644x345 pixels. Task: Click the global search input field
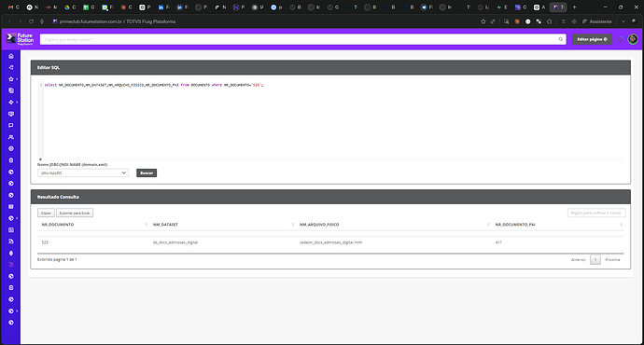pyautogui.click(x=302, y=39)
